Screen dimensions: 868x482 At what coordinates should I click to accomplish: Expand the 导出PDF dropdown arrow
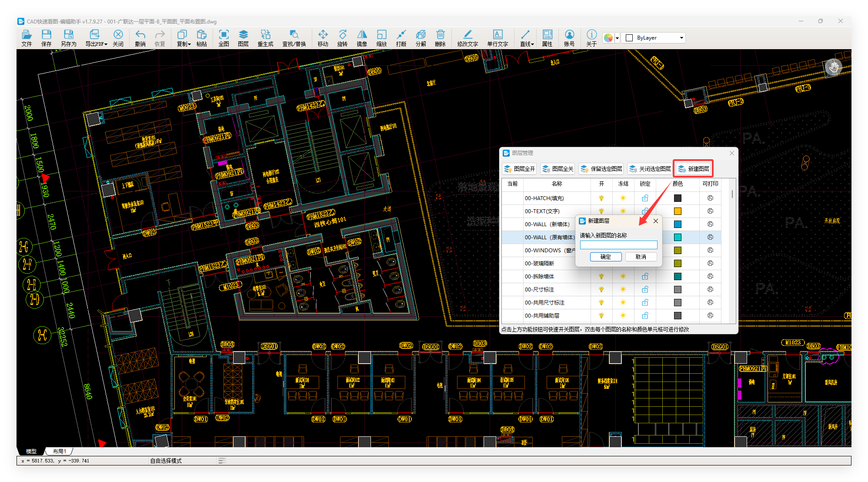point(106,44)
